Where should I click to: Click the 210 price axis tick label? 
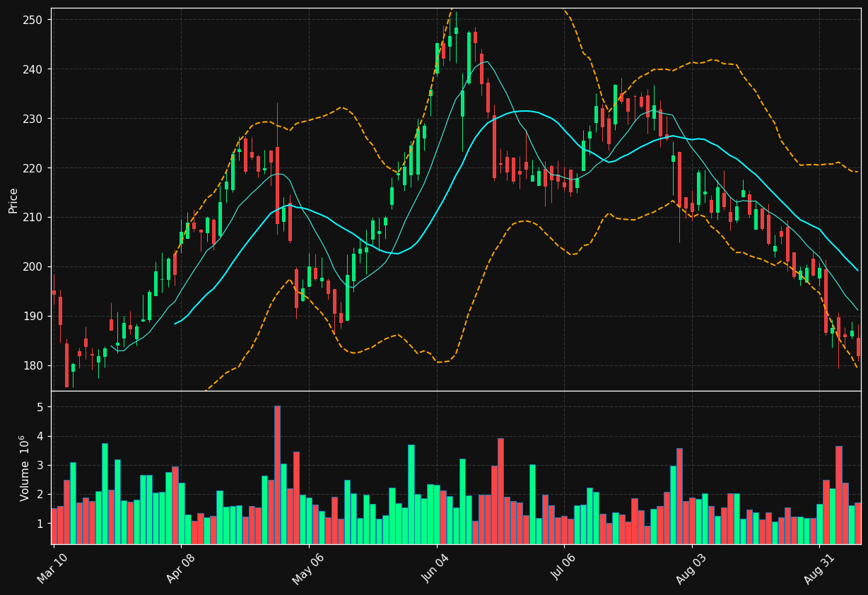pyautogui.click(x=33, y=218)
